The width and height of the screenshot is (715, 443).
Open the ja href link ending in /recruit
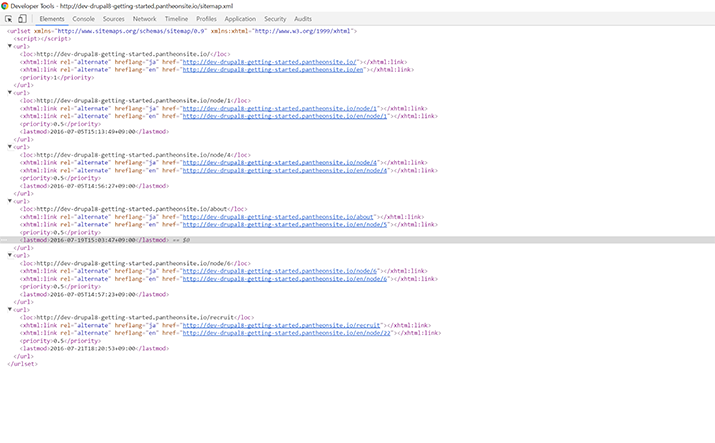(x=281, y=325)
